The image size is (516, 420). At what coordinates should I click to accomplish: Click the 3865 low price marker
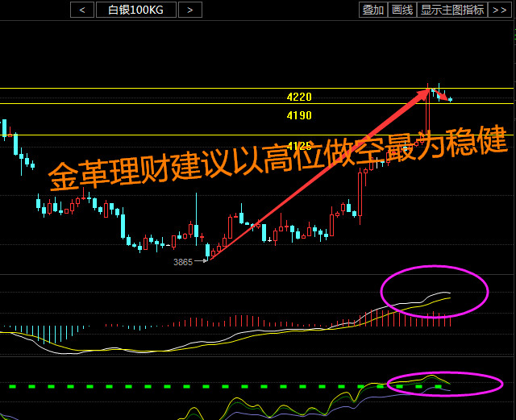click(x=184, y=262)
